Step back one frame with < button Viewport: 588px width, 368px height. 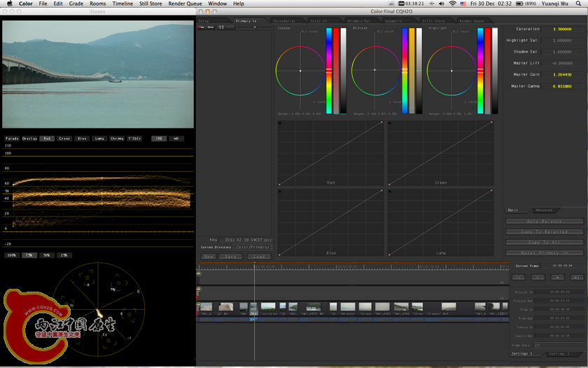(x=538, y=277)
